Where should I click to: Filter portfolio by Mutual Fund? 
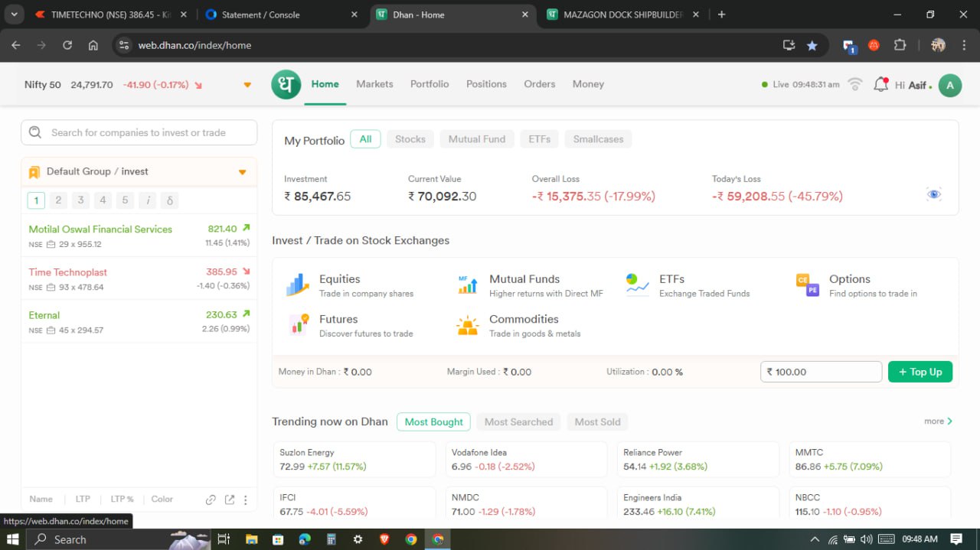coord(477,139)
